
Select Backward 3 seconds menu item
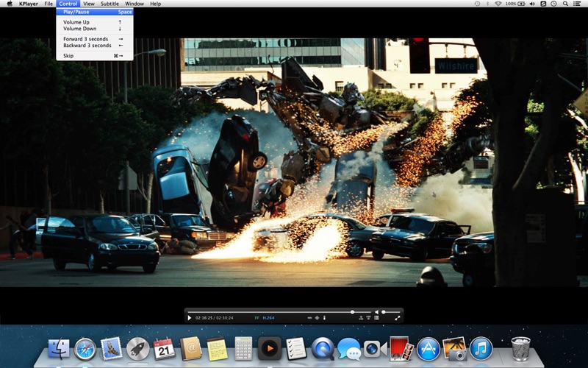(x=95, y=46)
